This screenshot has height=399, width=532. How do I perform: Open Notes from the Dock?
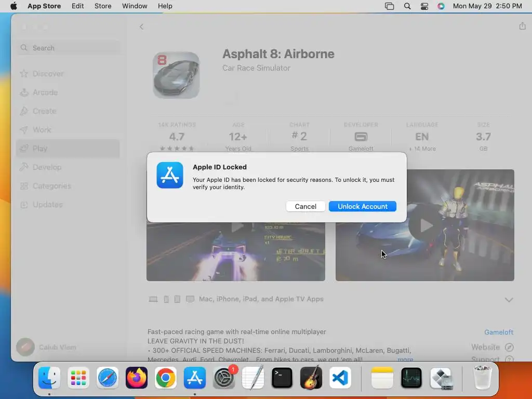(x=382, y=378)
